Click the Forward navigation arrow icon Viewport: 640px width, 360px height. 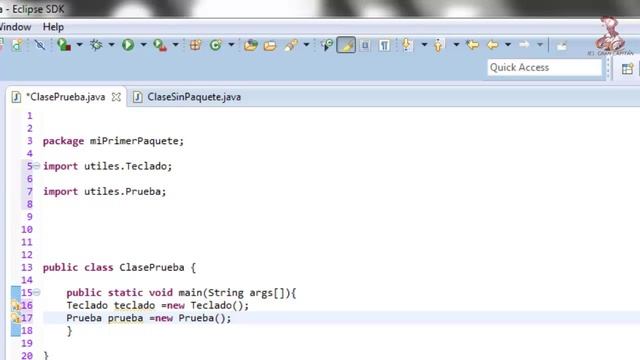point(524,44)
